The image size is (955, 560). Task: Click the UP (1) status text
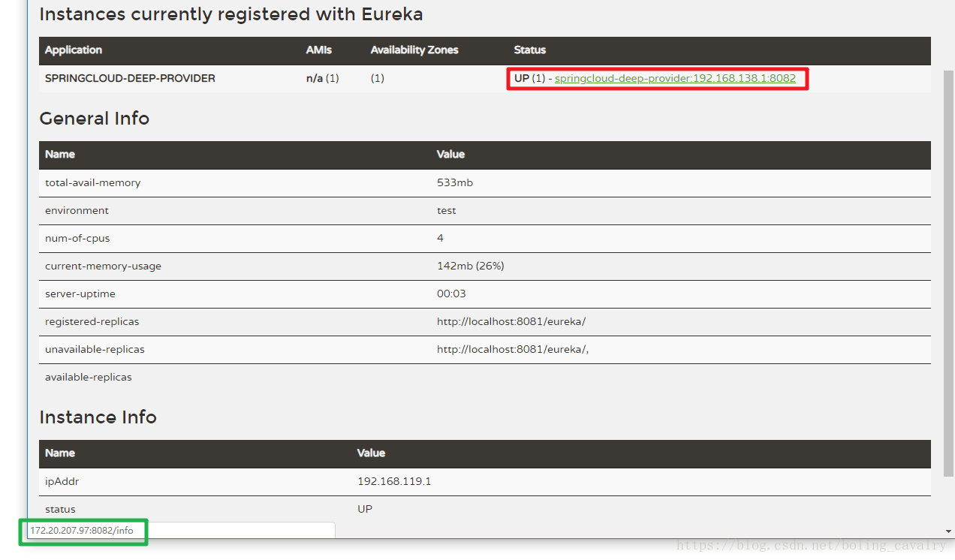pos(529,78)
